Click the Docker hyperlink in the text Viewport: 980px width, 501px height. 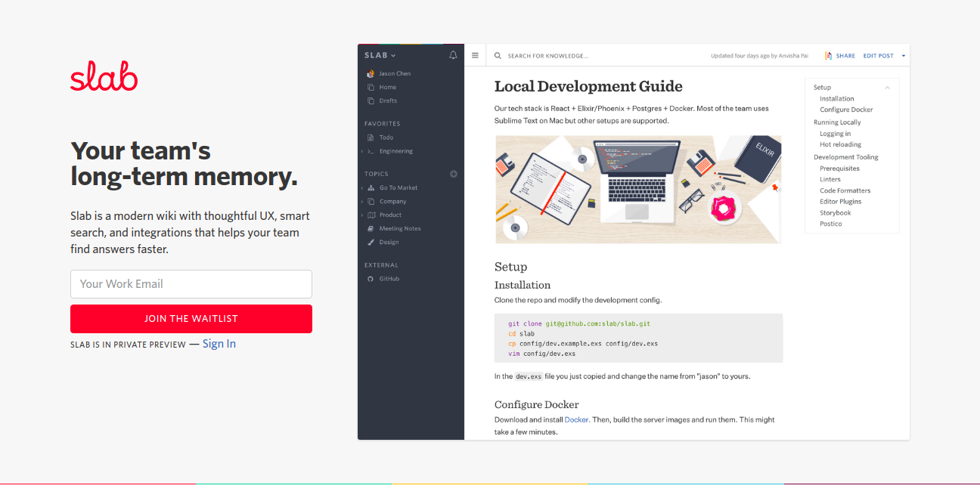pos(576,419)
